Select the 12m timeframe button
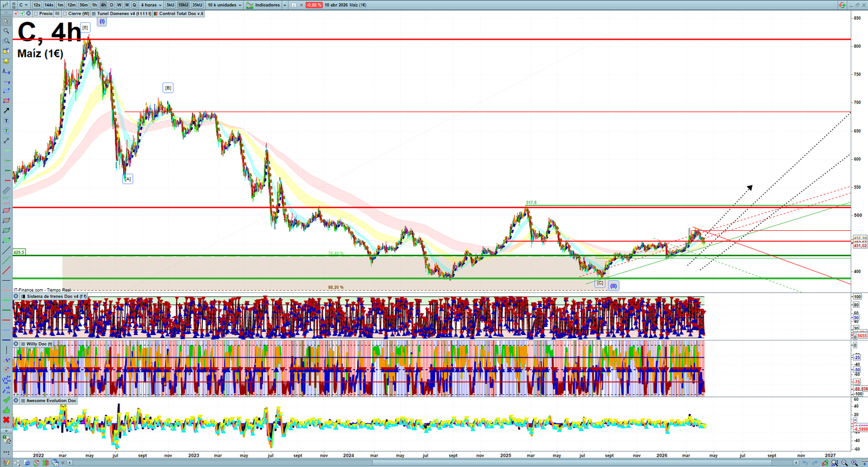 tap(72, 5)
